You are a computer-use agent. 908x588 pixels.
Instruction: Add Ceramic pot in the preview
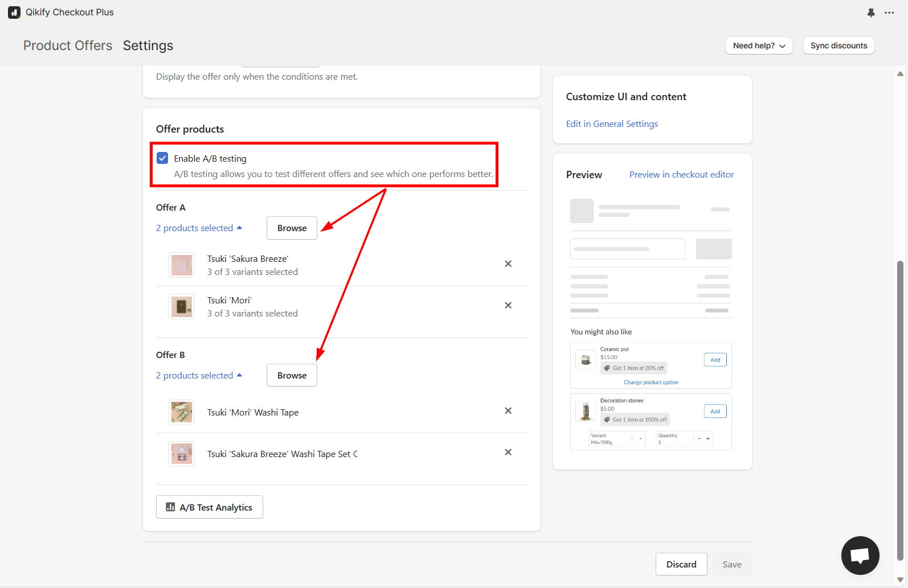click(x=715, y=360)
